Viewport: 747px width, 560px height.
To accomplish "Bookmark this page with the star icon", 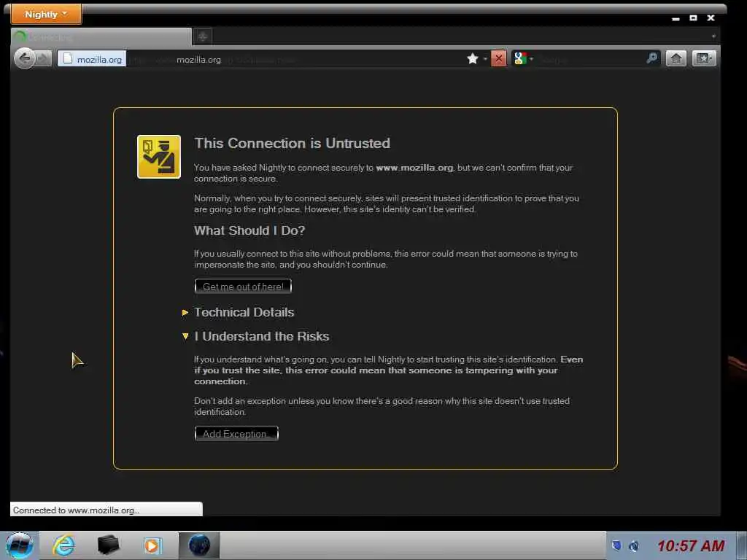I will tap(473, 58).
